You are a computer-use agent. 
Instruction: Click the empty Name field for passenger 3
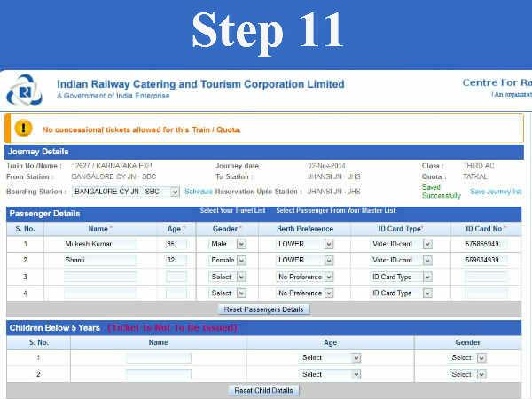(x=99, y=277)
